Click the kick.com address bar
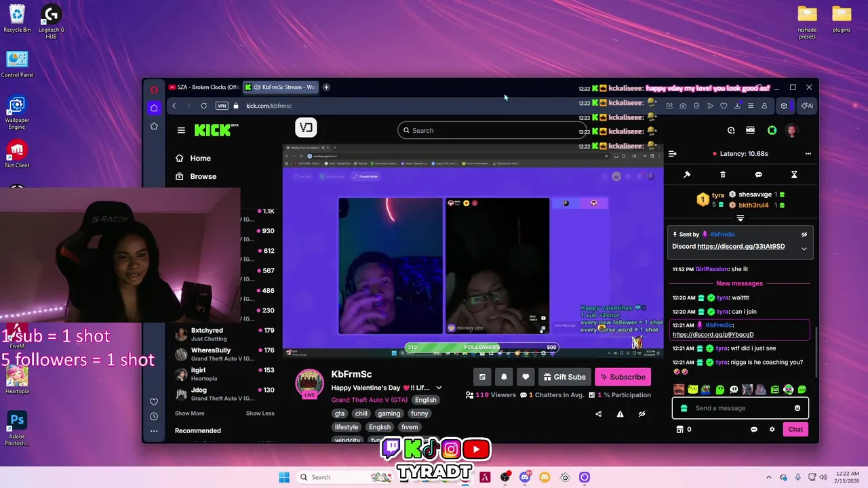This screenshot has height=488, width=868. tap(269, 106)
